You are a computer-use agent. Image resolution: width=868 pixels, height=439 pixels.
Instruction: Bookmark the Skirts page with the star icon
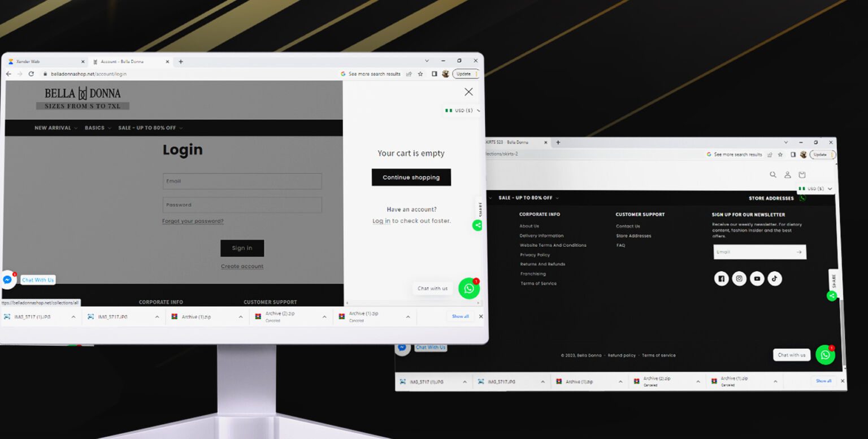pyautogui.click(x=780, y=154)
